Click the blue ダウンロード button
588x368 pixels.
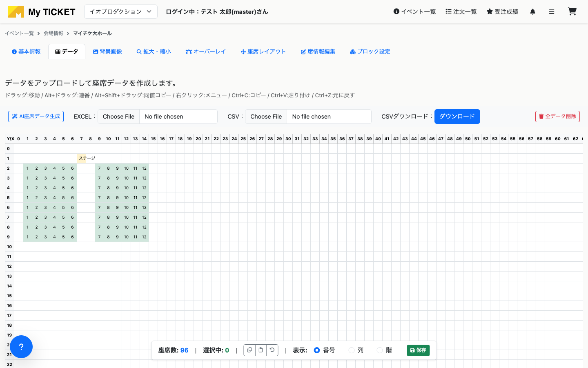click(457, 117)
